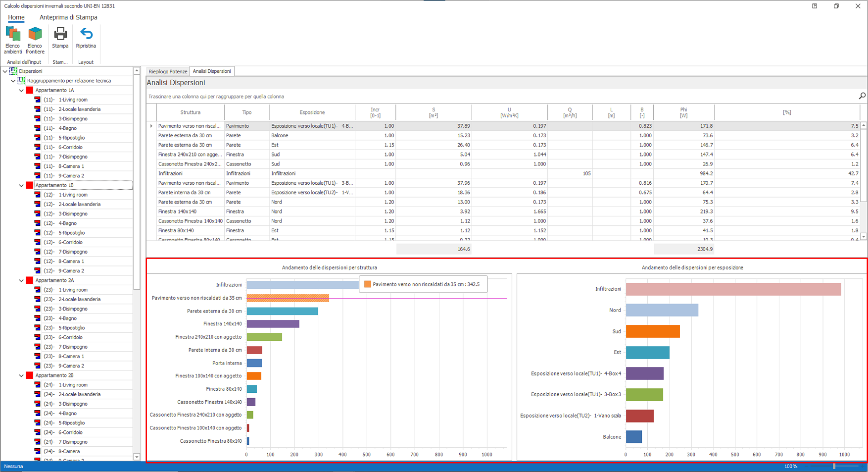Click the orange Sud bar in exposure chart
The image size is (868, 472).
(652, 331)
